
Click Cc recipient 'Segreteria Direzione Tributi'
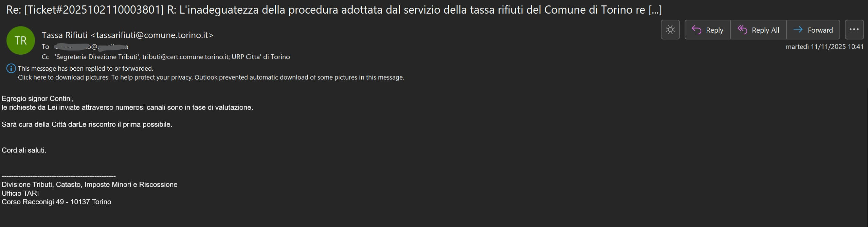[97, 57]
